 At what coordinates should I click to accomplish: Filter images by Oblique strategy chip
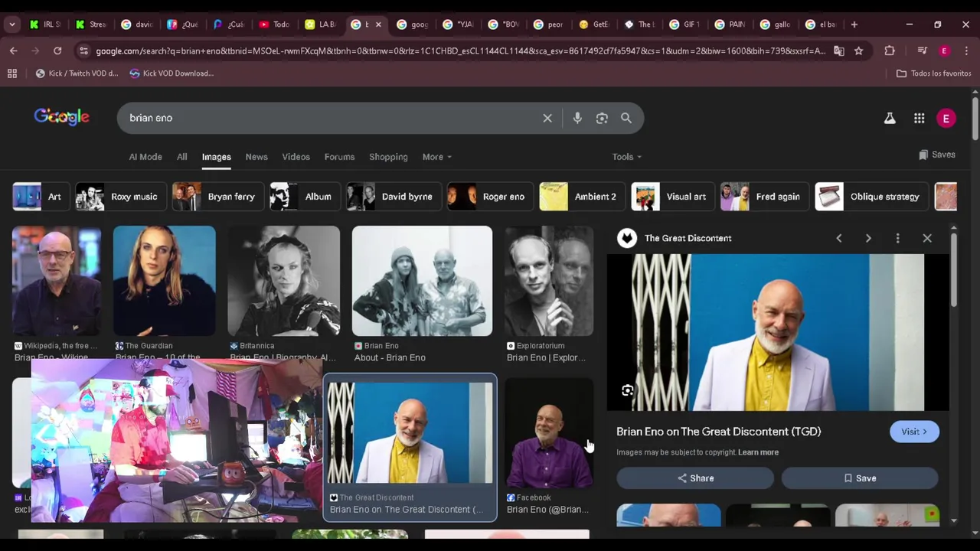click(872, 197)
